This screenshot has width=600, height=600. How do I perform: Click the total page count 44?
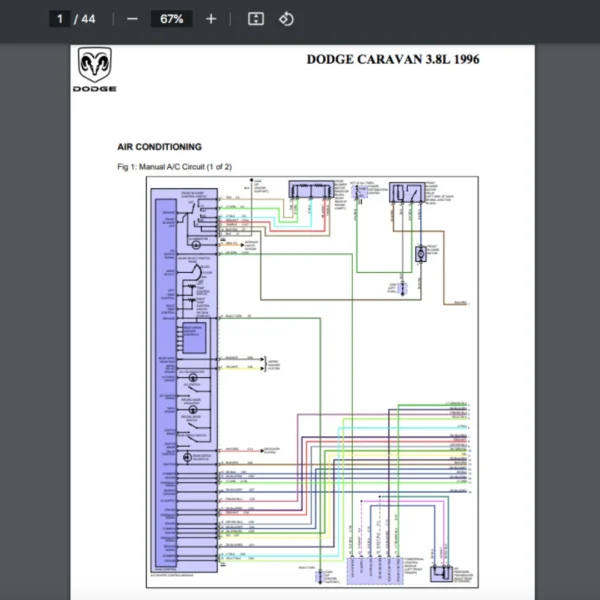pyautogui.click(x=89, y=19)
